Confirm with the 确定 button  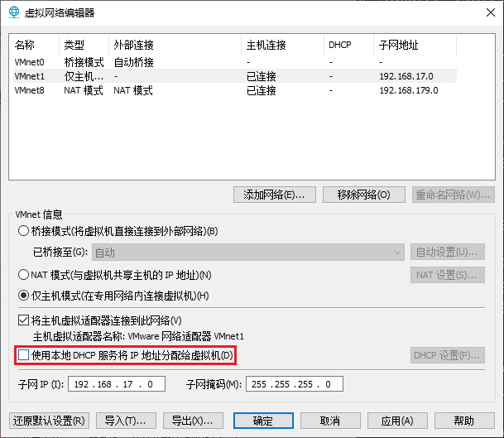coord(263,421)
